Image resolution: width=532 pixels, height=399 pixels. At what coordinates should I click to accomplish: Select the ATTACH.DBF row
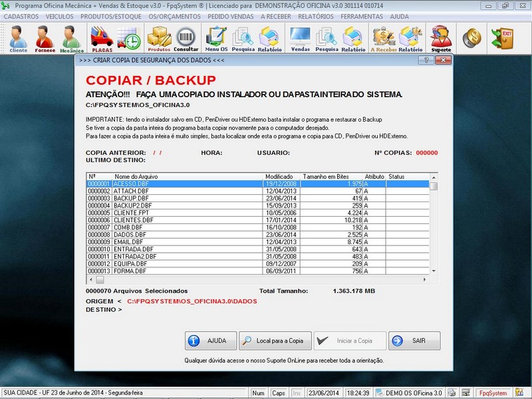point(258,191)
